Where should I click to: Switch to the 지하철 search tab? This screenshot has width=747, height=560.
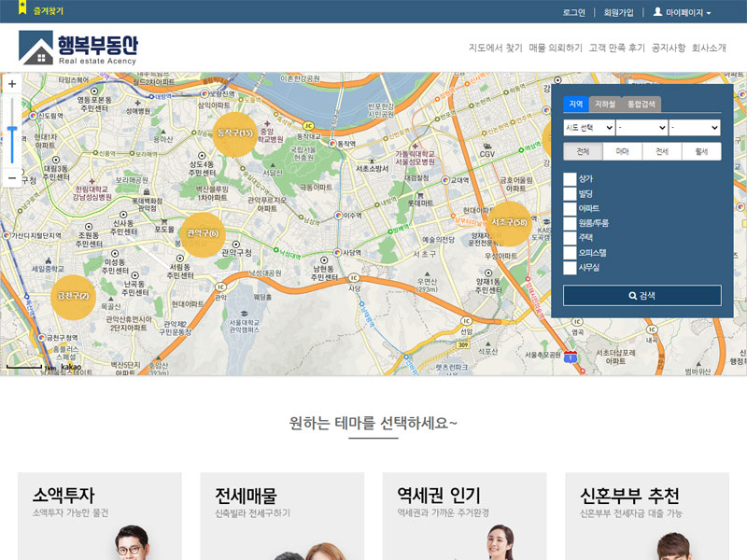[604, 105]
